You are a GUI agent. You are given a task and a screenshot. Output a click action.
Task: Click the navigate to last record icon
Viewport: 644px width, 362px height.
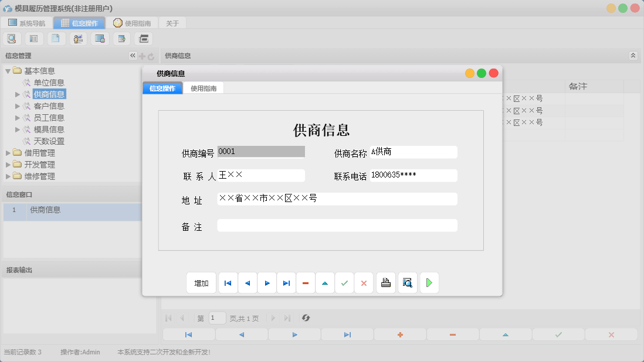pos(286,282)
